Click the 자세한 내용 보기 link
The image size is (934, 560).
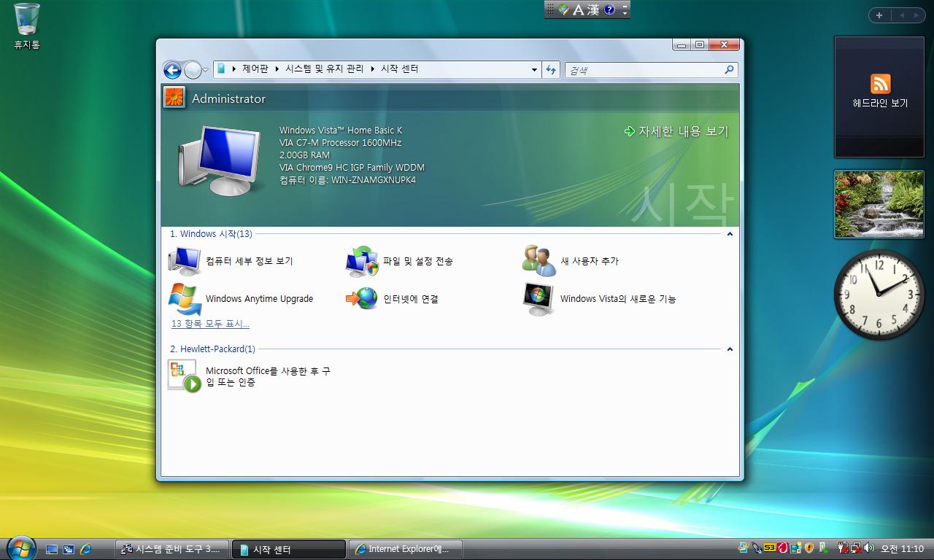point(682,131)
